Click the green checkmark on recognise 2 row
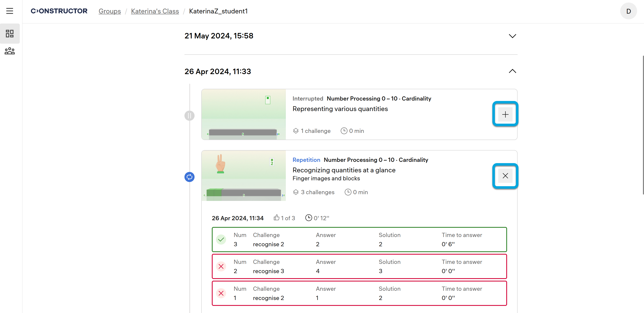 point(221,240)
